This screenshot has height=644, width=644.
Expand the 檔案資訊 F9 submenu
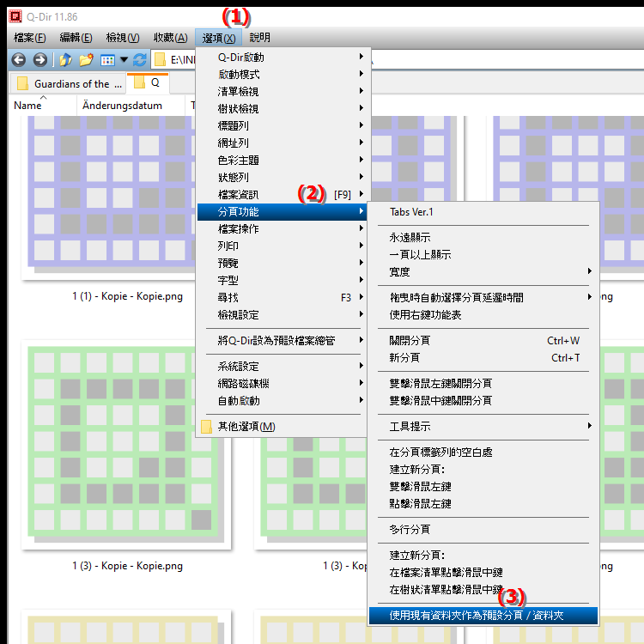pyautogui.click(x=283, y=195)
